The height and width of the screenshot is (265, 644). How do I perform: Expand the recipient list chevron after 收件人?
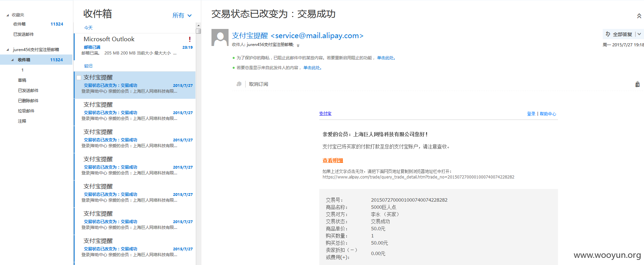click(x=298, y=45)
